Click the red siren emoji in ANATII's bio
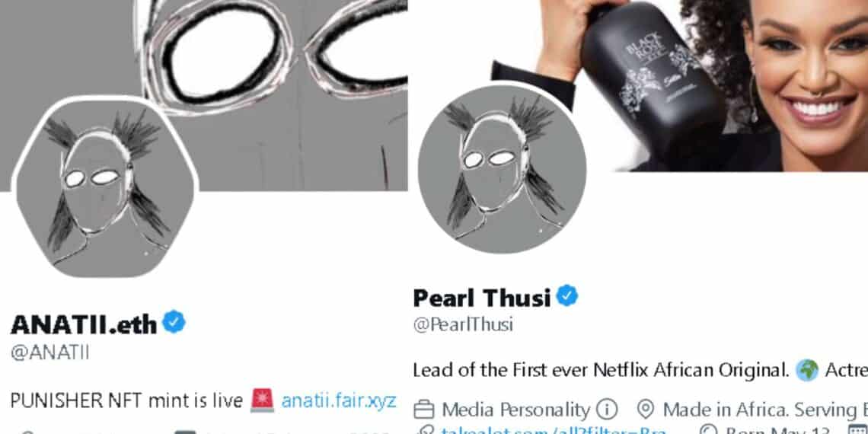The height and width of the screenshot is (434, 868). coord(262,400)
